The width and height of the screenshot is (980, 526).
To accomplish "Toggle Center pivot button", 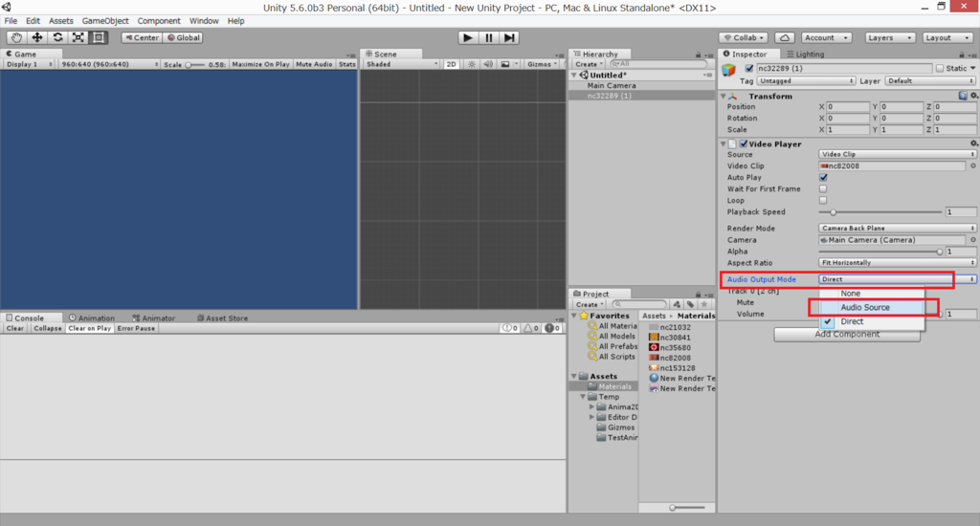I will [142, 37].
